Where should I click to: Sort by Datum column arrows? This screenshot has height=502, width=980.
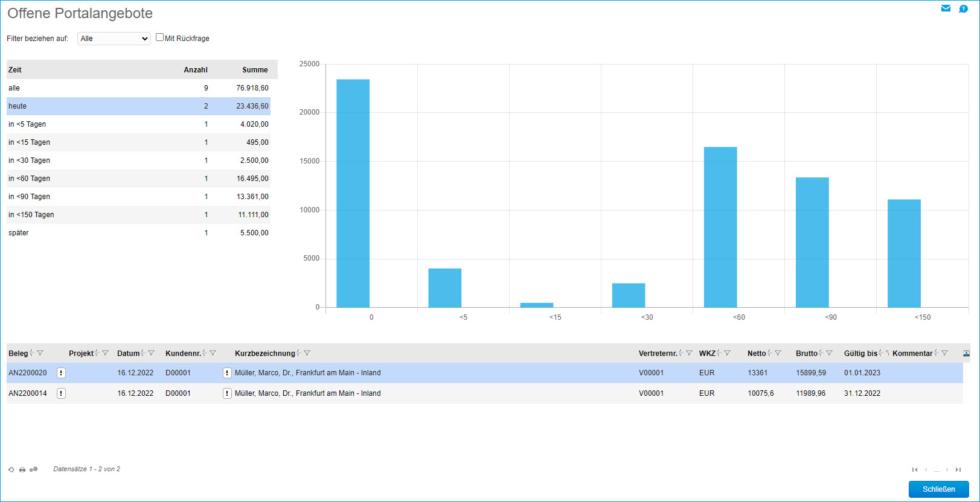pos(143,353)
